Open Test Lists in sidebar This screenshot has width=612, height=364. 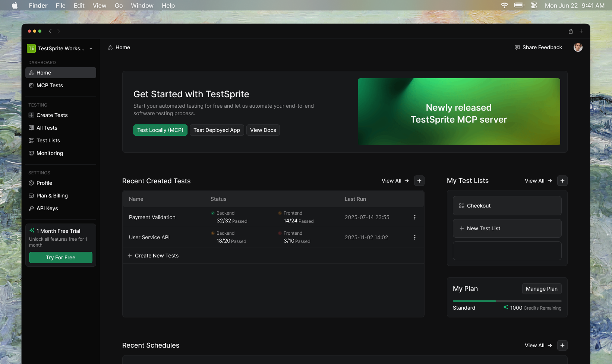click(61, 140)
